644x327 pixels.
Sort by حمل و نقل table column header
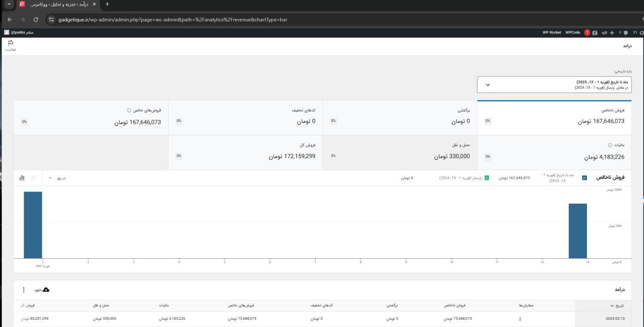(x=101, y=306)
